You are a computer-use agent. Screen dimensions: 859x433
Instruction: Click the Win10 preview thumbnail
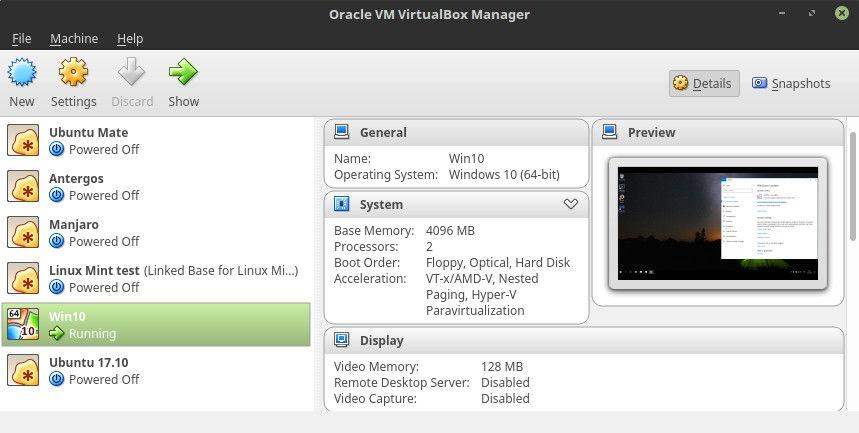pos(718,224)
